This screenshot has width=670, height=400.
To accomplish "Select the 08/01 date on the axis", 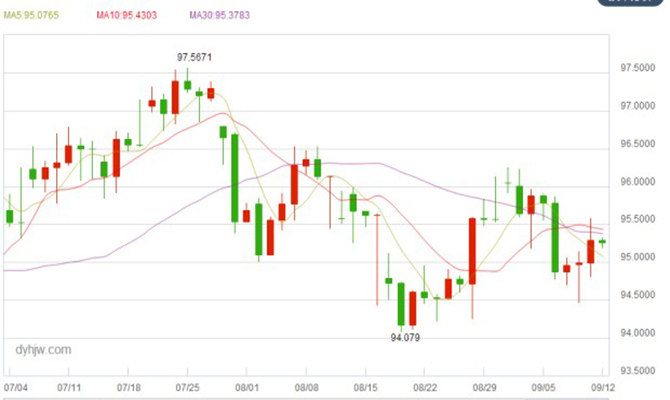I will [247, 385].
